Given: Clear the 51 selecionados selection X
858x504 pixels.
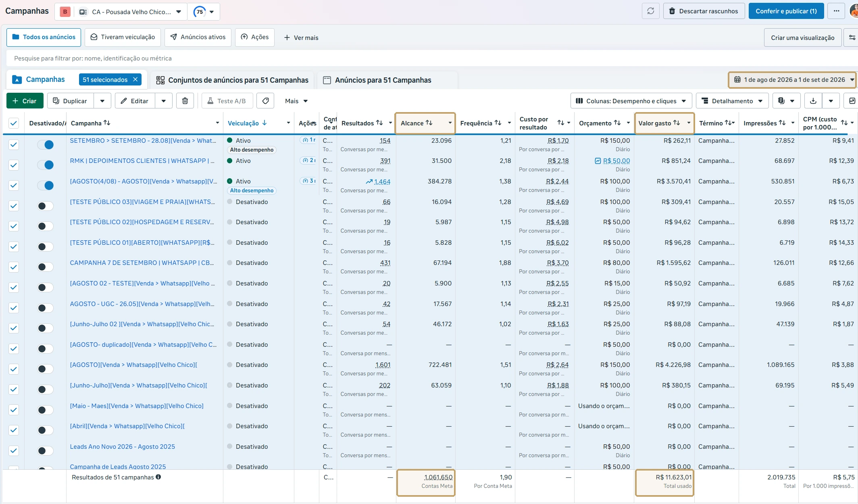Looking at the screenshot, I should click(135, 79).
